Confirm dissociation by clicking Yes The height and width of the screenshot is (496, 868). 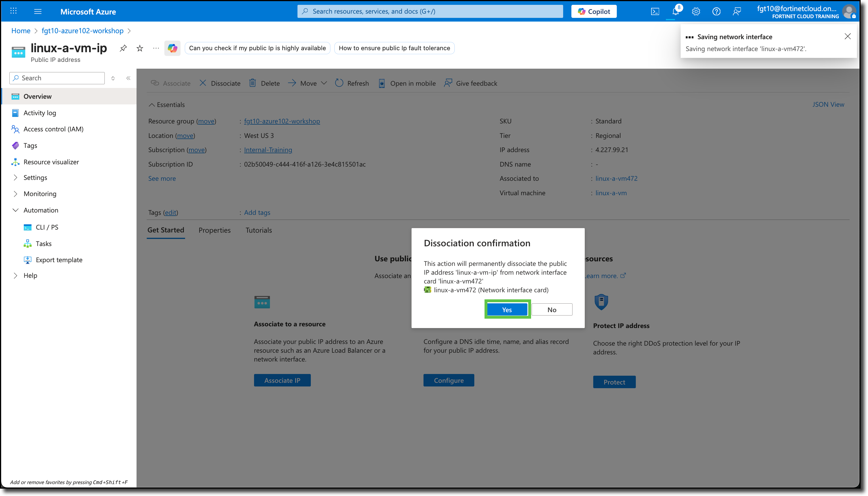507,309
